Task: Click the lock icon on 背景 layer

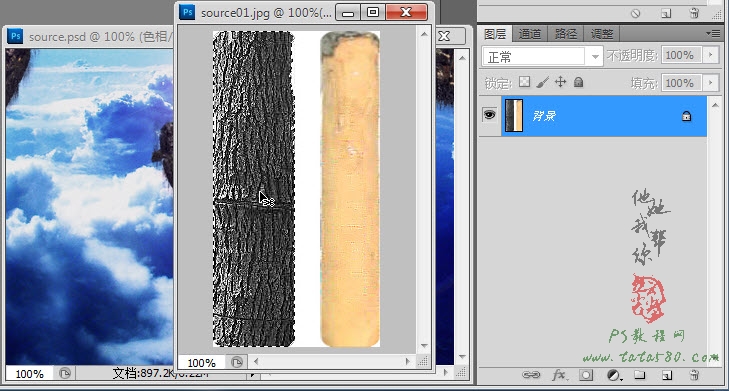Action: point(686,116)
